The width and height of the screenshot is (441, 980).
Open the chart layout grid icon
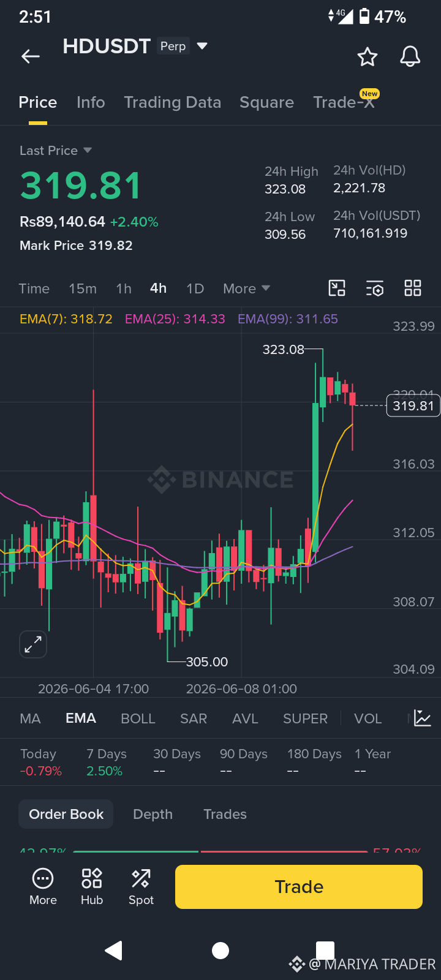413,288
